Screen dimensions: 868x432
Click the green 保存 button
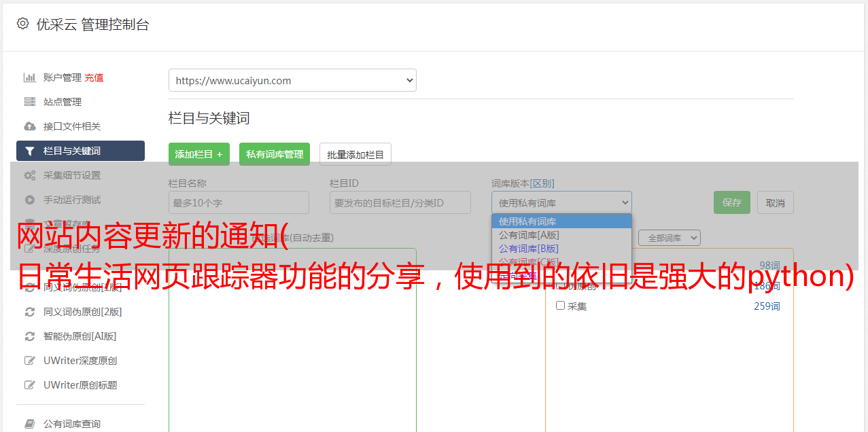(732, 202)
